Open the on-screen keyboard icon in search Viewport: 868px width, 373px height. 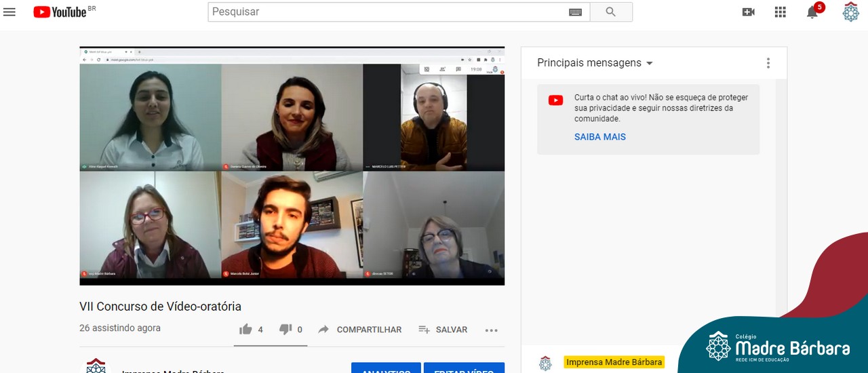pyautogui.click(x=575, y=12)
